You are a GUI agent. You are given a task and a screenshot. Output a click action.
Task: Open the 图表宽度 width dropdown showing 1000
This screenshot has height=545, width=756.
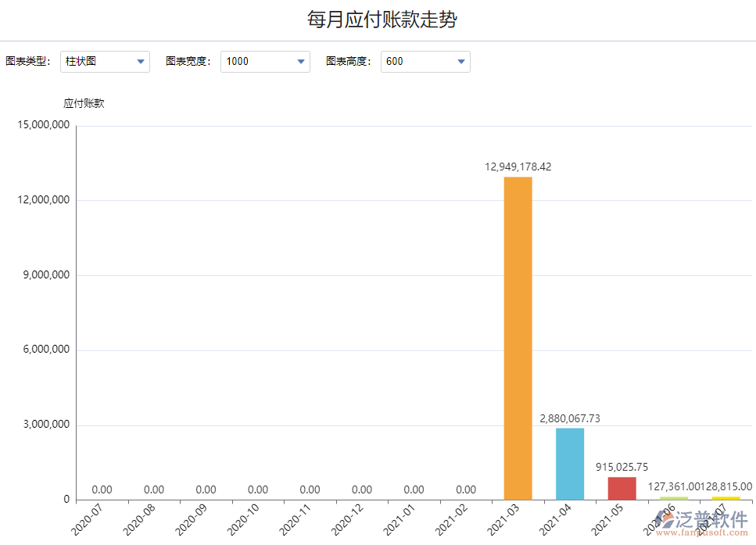coord(265,61)
